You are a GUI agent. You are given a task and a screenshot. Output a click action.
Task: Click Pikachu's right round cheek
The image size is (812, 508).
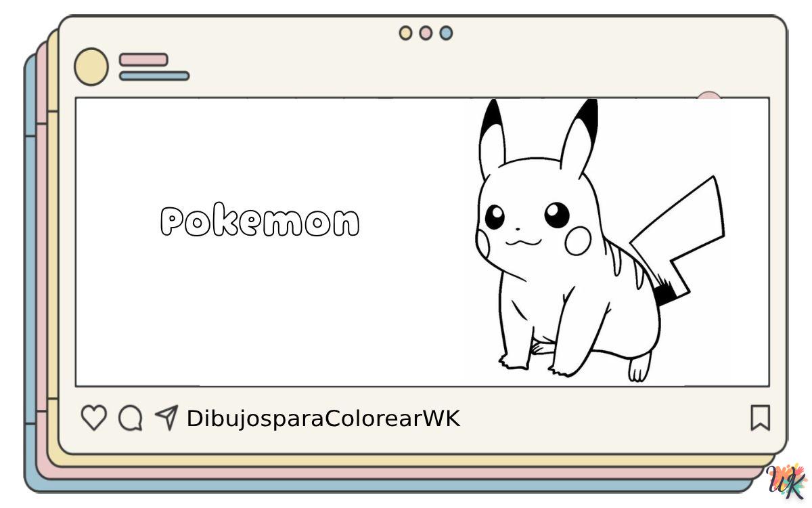click(x=578, y=240)
